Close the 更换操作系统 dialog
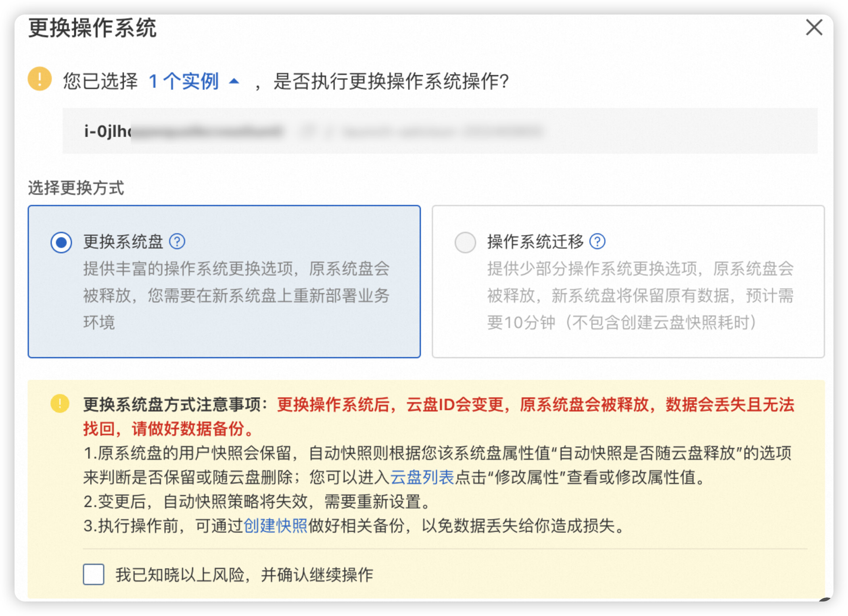The image size is (848, 616). 814,28
